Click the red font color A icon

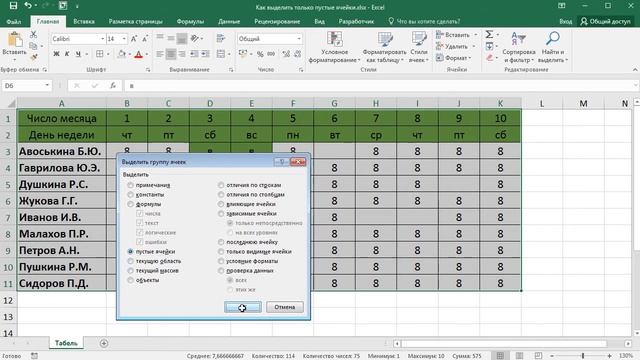pos(138,54)
